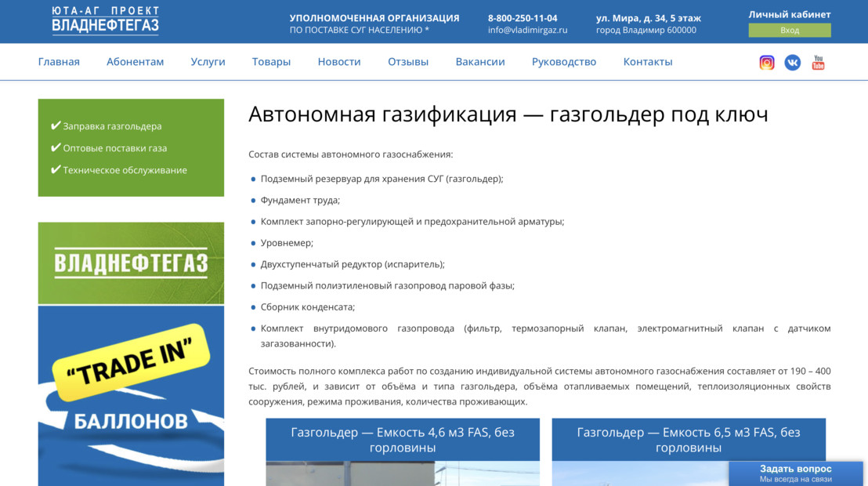Screen dimensions: 868x486
Task: Open the Услуги menu item
Action: coord(208,61)
